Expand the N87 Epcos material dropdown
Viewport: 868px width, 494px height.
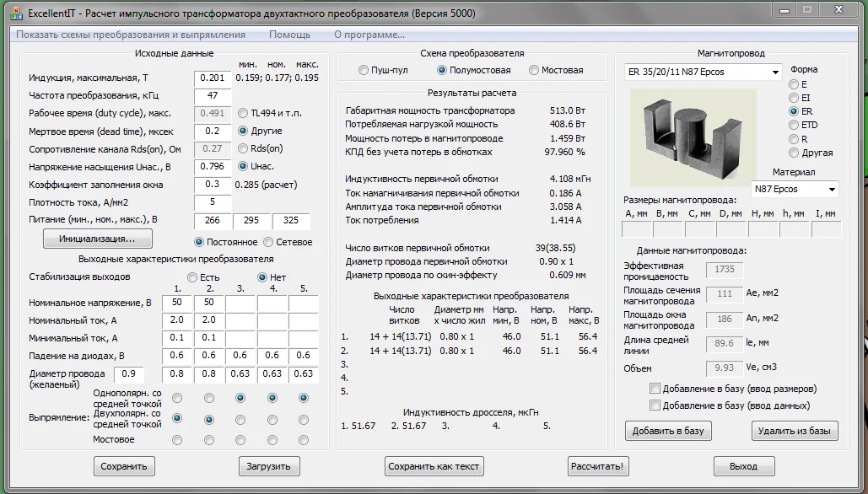[x=794, y=189]
